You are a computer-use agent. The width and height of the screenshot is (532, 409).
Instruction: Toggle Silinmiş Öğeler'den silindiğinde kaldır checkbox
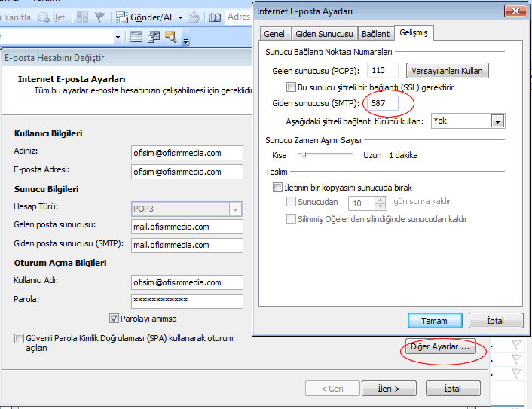pos(291,218)
